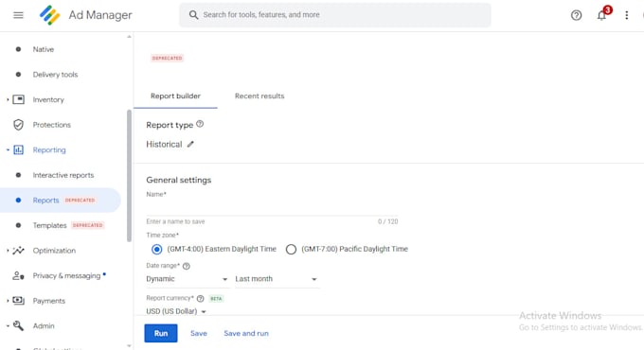View notifications bell icon
This screenshot has width=644, height=350.
[x=601, y=15]
